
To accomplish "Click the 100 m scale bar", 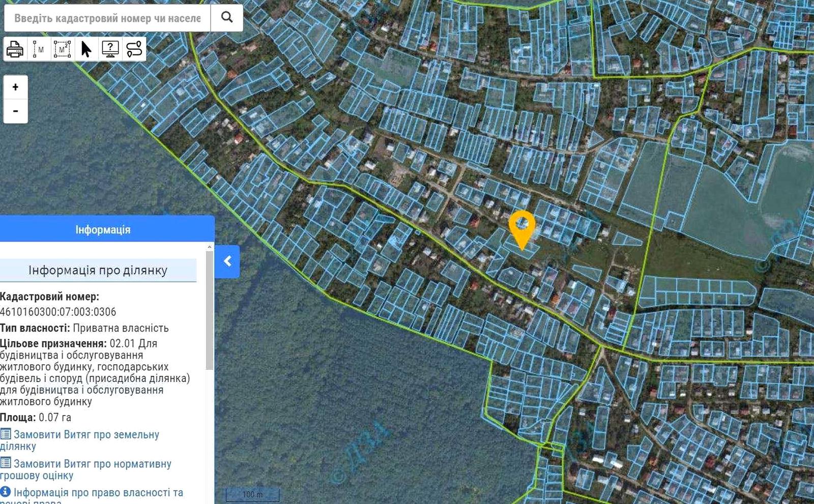I will coord(252,494).
